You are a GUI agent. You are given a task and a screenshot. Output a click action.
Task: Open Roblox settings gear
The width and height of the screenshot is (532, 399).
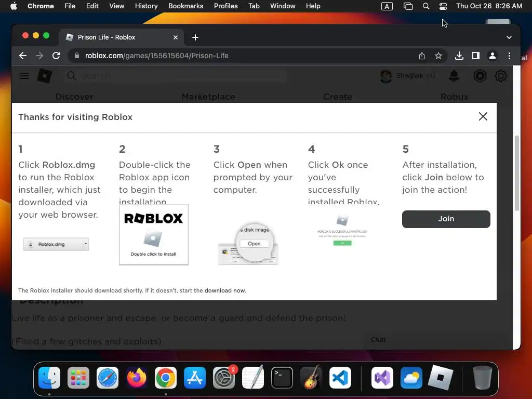click(501, 76)
